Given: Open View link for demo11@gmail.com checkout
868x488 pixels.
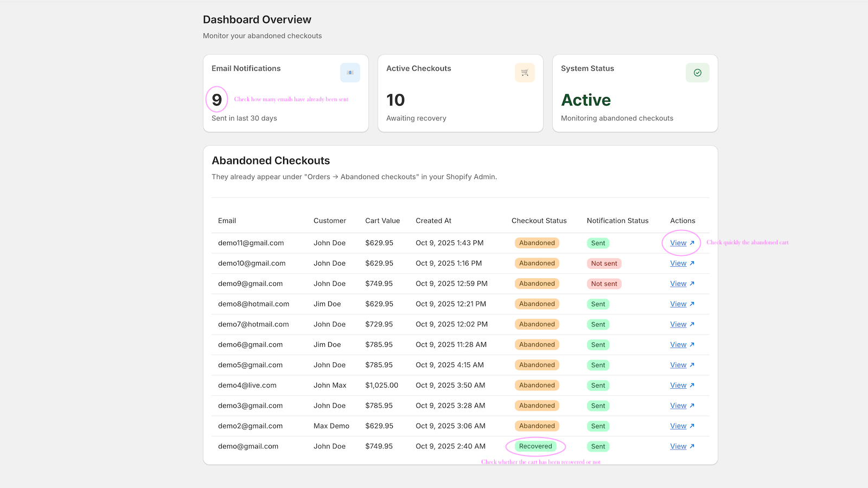Looking at the screenshot, I should 678,243.
